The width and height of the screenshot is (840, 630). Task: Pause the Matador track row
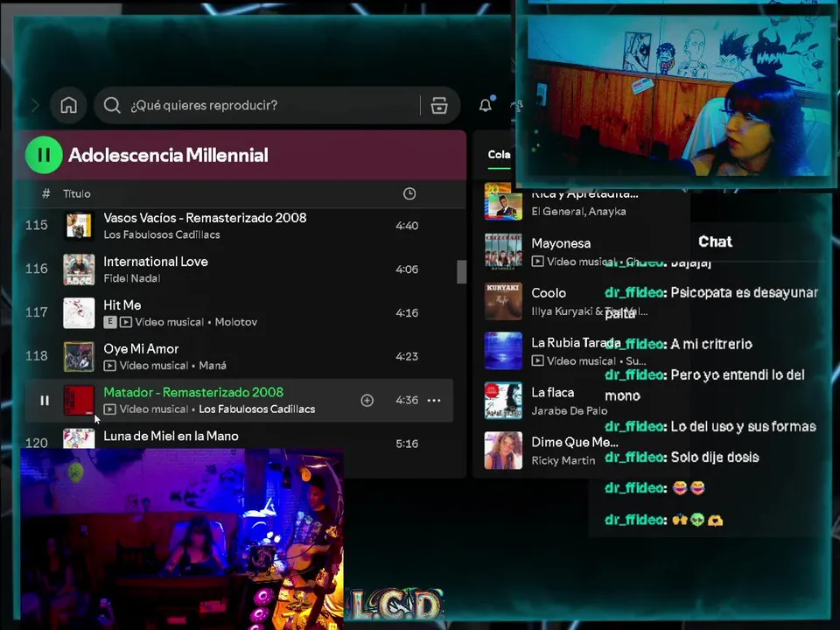pyautogui.click(x=45, y=400)
